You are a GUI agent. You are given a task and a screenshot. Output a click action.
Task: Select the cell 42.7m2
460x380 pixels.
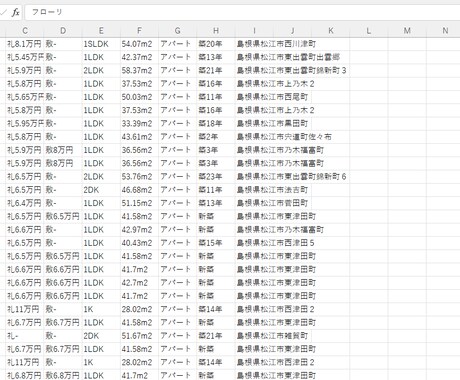tap(139, 283)
